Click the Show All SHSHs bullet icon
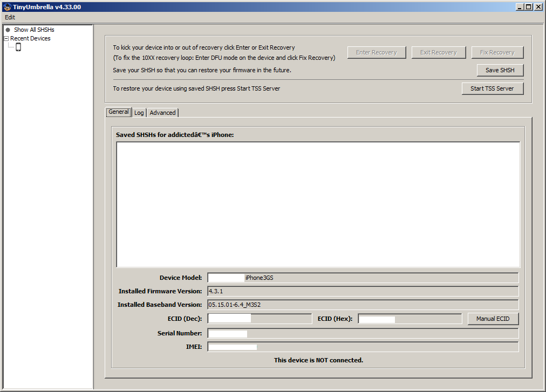 [x=8, y=30]
